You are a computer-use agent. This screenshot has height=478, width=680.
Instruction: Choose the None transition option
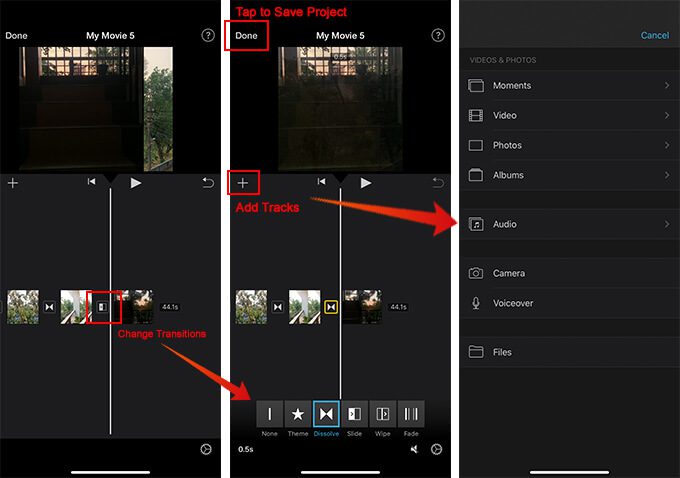[x=269, y=414]
